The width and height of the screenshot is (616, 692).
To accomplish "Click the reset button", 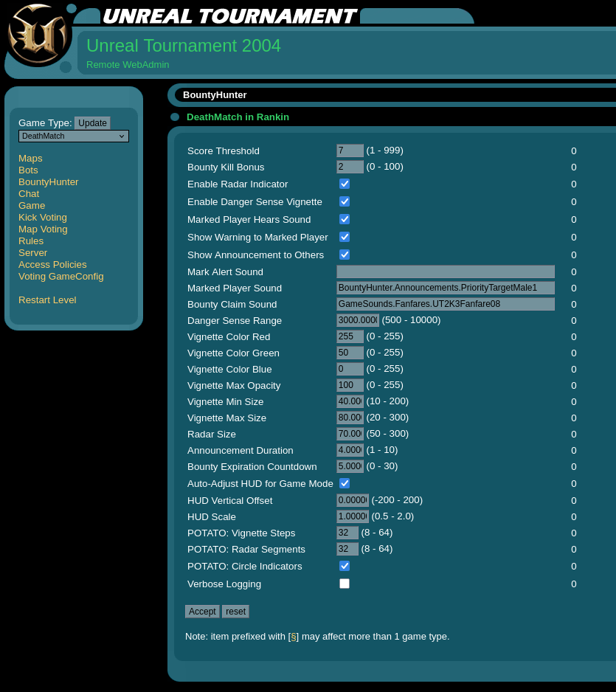I will click(x=235, y=612).
